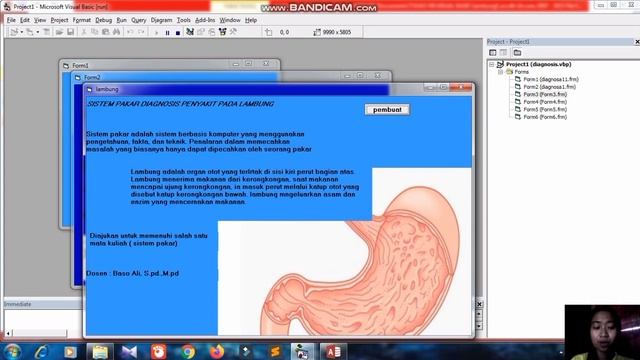The image size is (640, 360).
Task: Select Form3 (Form3.frm) in project tree
Action: coord(545,94)
